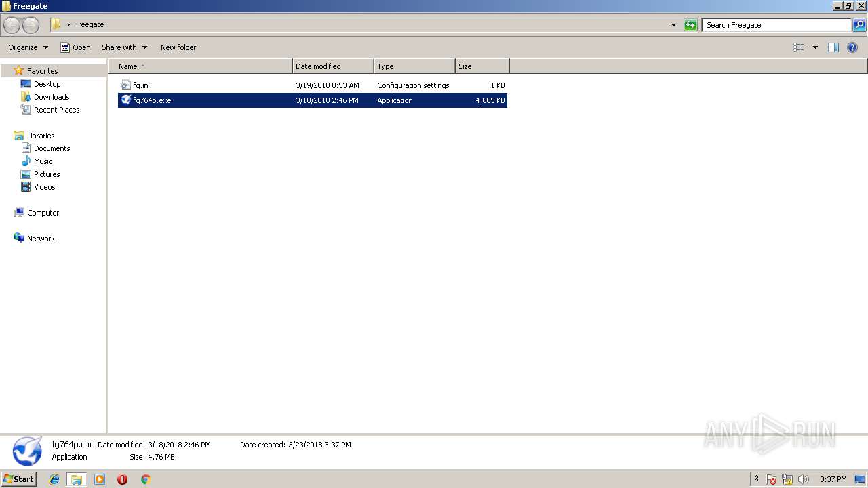Click in the Search Freegate field

coord(776,25)
